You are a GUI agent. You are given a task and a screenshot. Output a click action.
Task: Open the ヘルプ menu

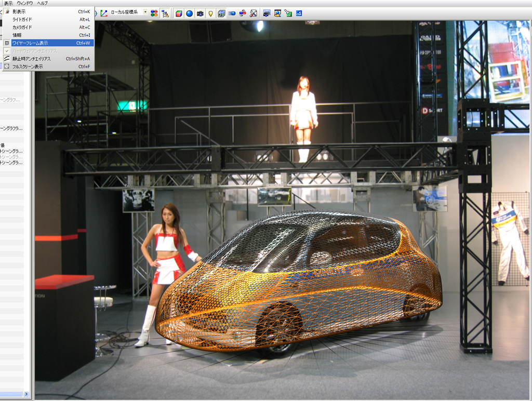pyautogui.click(x=42, y=3)
